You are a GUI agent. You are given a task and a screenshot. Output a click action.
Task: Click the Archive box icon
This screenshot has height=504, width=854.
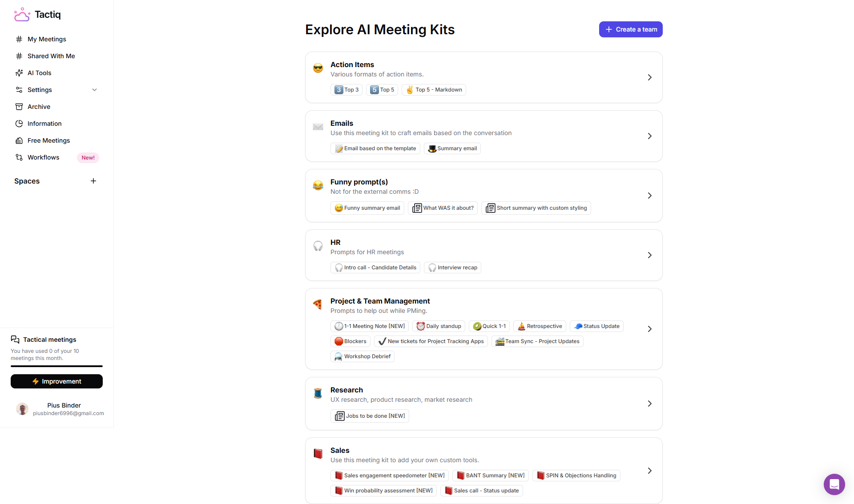tap(19, 107)
